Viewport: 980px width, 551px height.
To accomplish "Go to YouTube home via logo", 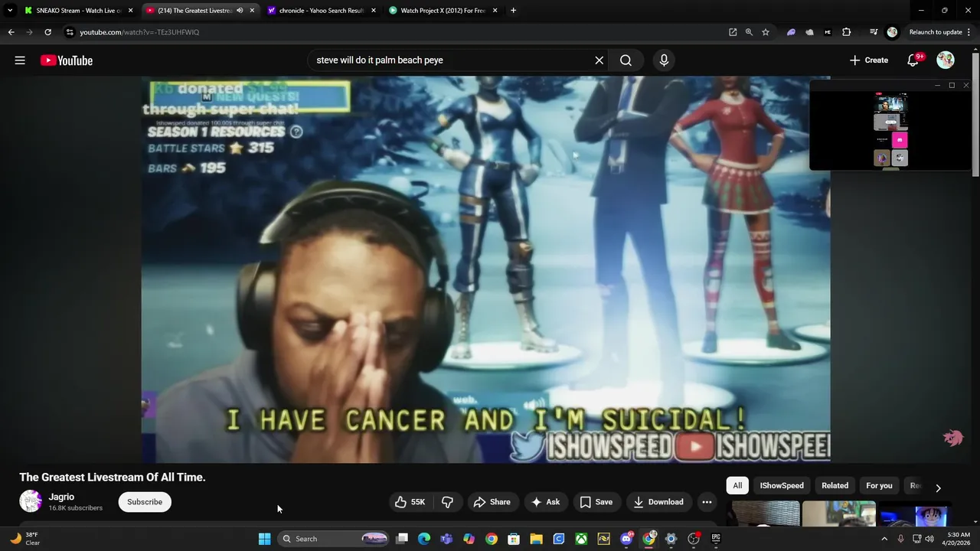I will 67,60.
